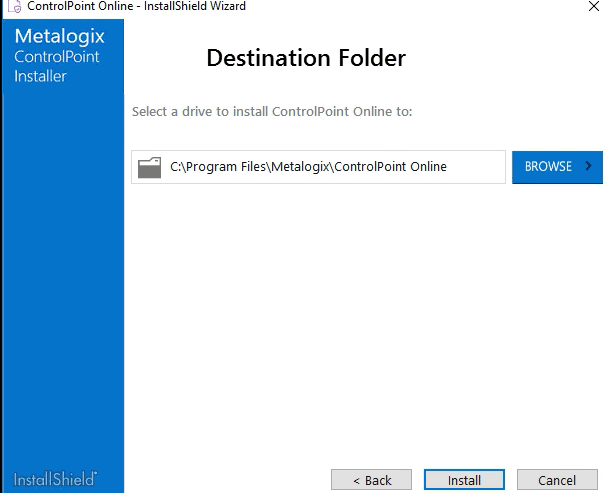Click the Install button
The image size is (605, 493).
click(x=464, y=480)
